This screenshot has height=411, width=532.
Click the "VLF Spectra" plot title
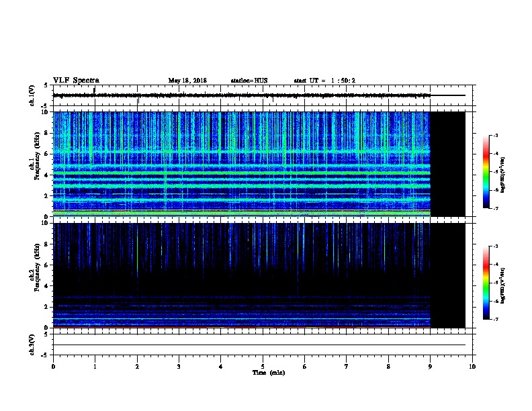click(76, 80)
